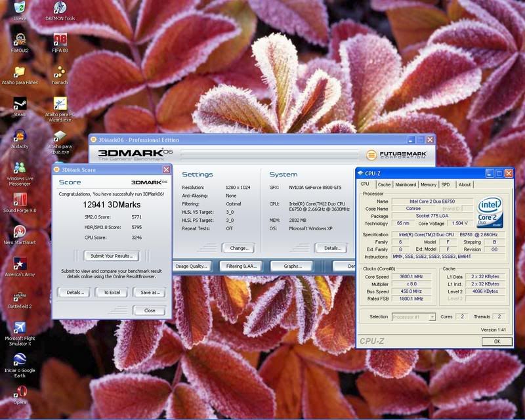The image size is (525, 420).
Task: Open the Recycle Bin (Lixeira) desktop icon
Action: [x=20, y=9]
